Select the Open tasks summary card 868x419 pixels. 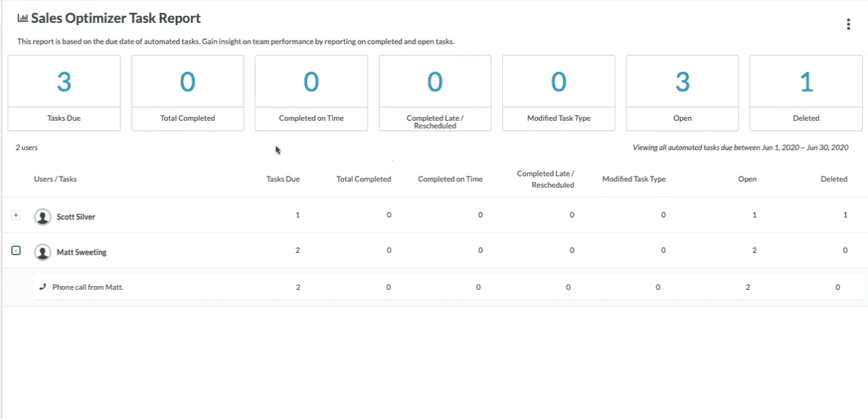point(682,93)
